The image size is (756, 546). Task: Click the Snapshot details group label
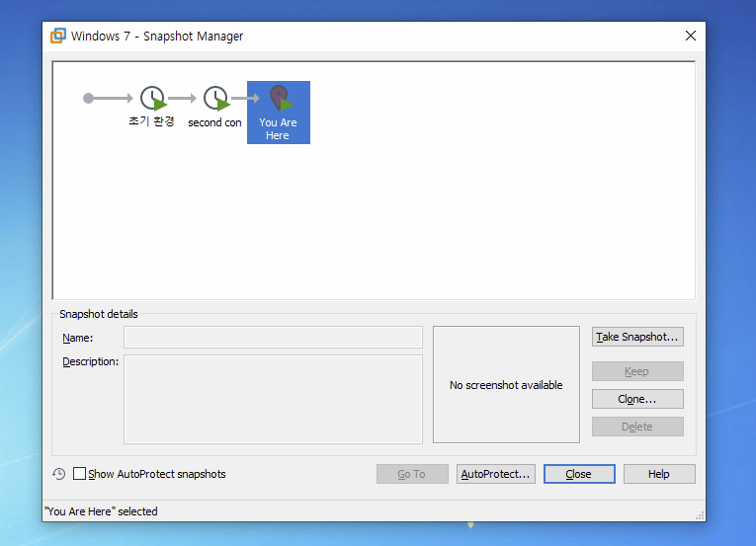click(99, 314)
